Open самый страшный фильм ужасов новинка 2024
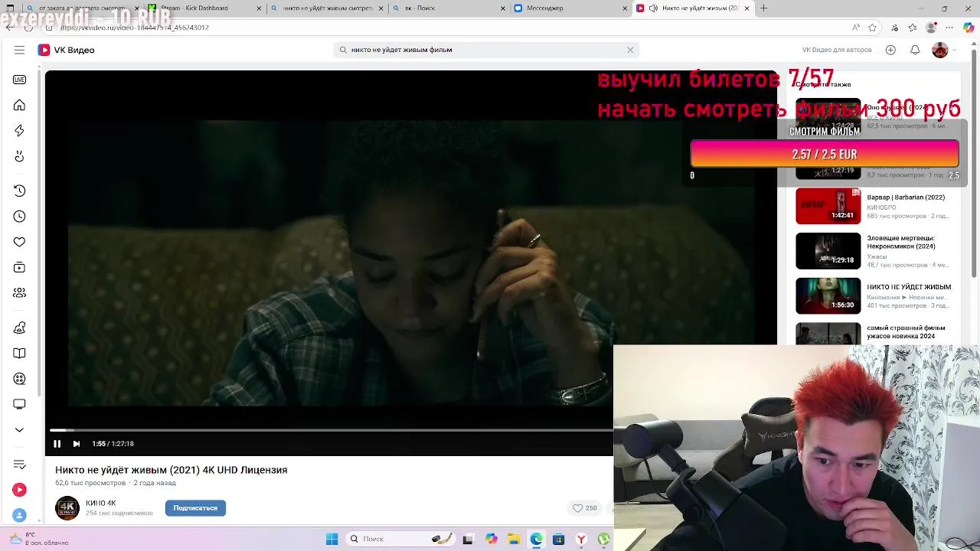980x551 pixels. point(906,332)
